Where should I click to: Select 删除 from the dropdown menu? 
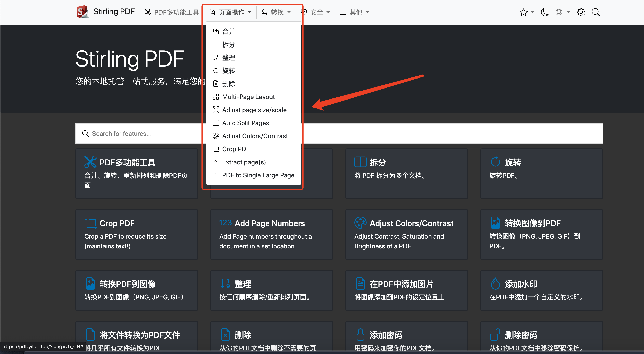253,84
